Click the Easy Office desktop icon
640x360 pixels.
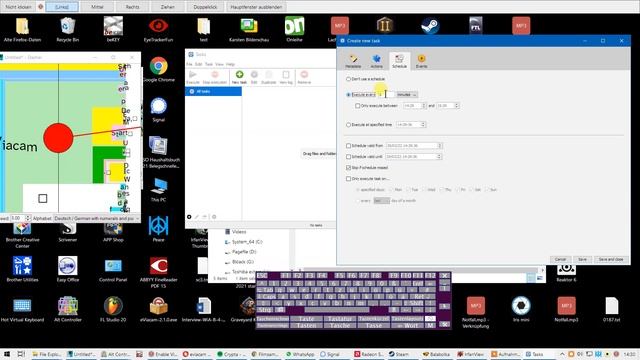(x=68, y=269)
